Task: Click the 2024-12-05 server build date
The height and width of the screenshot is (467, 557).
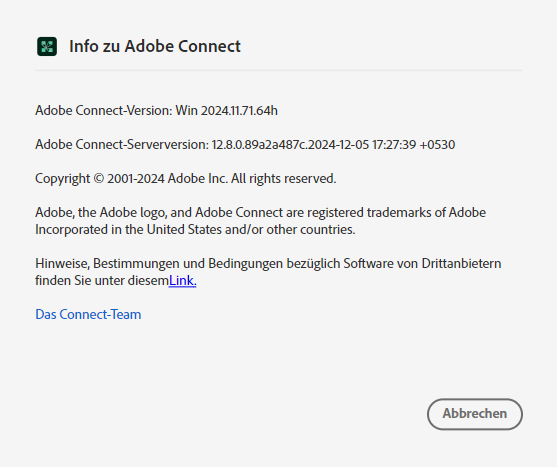Action: (x=339, y=145)
